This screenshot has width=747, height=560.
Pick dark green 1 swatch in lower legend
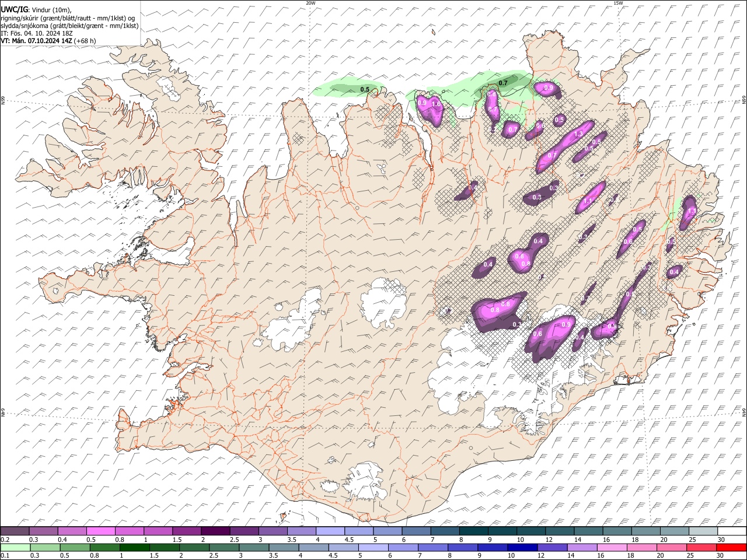pos(134,547)
